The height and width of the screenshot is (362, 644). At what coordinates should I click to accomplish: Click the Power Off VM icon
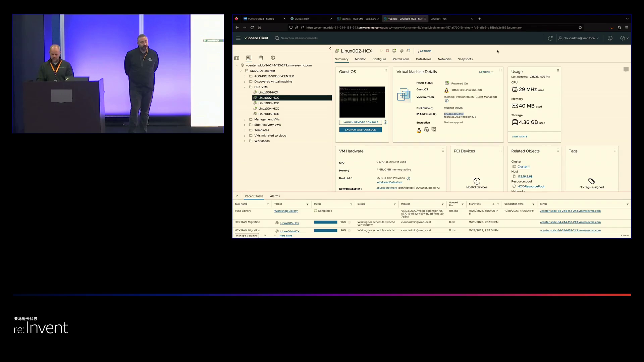[x=387, y=51]
